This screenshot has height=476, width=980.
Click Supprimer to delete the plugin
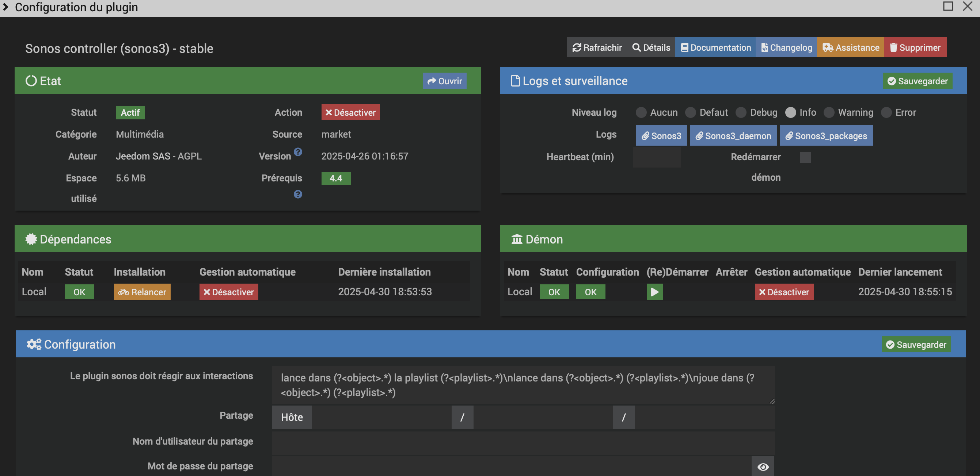(915, 47)
